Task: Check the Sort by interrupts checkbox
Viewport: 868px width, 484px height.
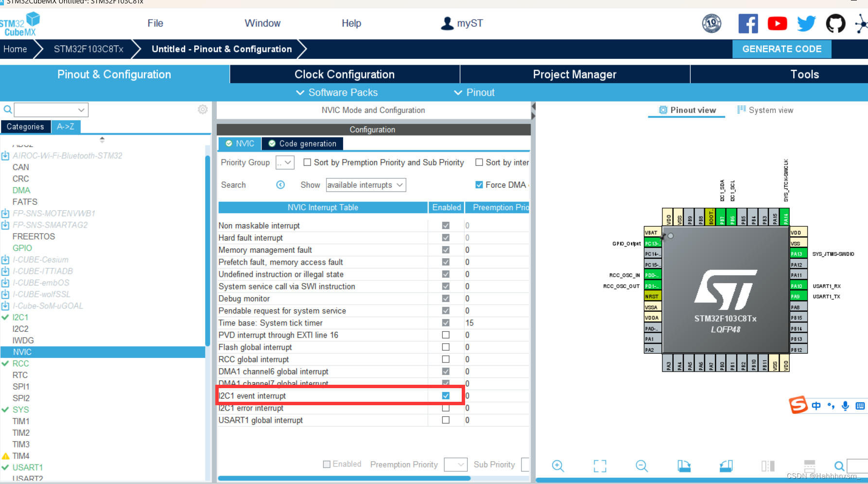Action: pyautogui.click(x=479, y=162)
